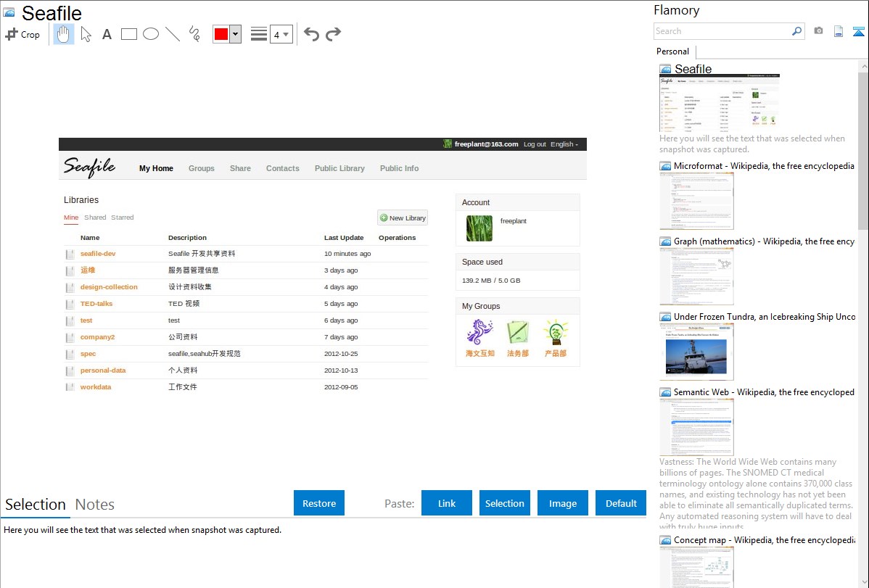Select the freehand scribble tool
This screenshot has height=588, width=869.
(194, 34)
